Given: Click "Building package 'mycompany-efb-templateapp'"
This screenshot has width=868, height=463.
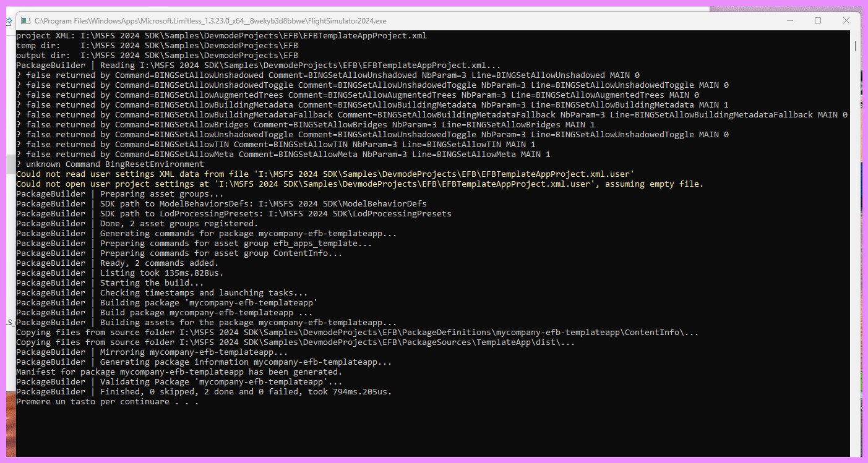Looking at the screenshot, I should (209, 303).
